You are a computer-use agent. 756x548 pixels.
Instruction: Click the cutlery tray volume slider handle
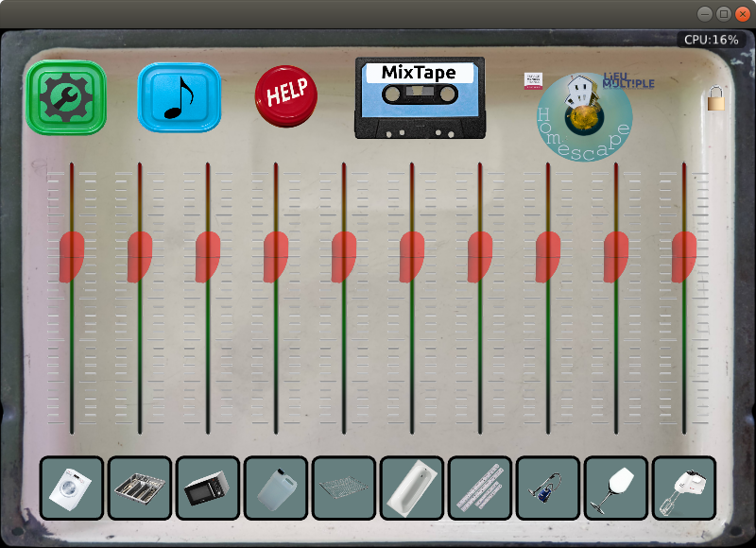139,257
